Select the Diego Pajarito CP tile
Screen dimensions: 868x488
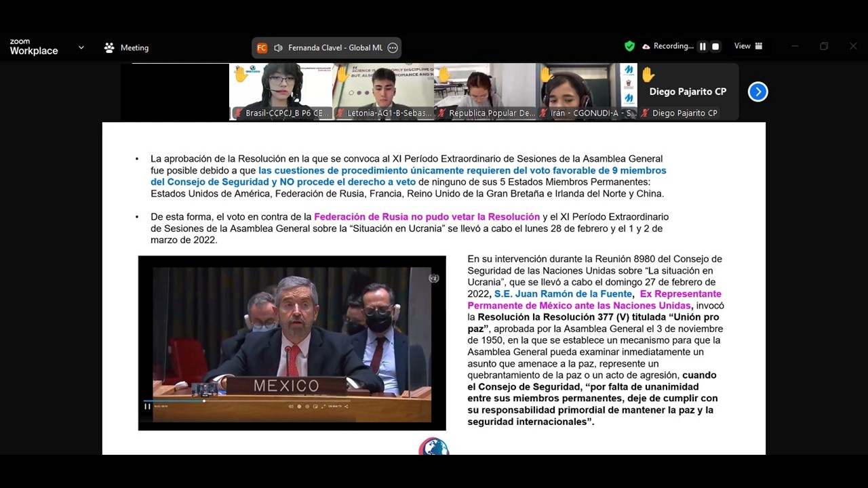click(687, 91)
